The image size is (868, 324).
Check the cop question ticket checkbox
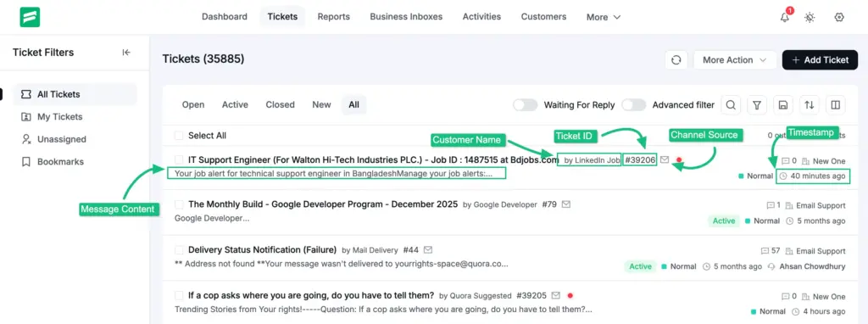pos(179,295)
